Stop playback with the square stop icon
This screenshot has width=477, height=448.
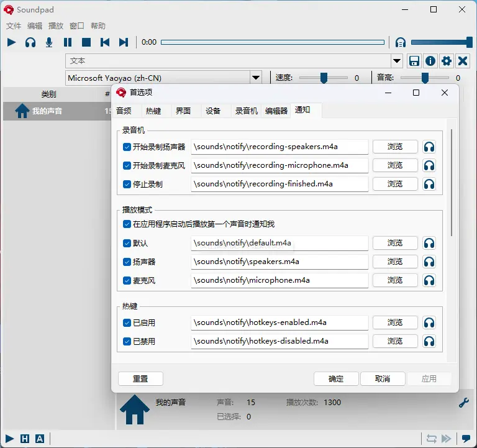pos(86,42)
